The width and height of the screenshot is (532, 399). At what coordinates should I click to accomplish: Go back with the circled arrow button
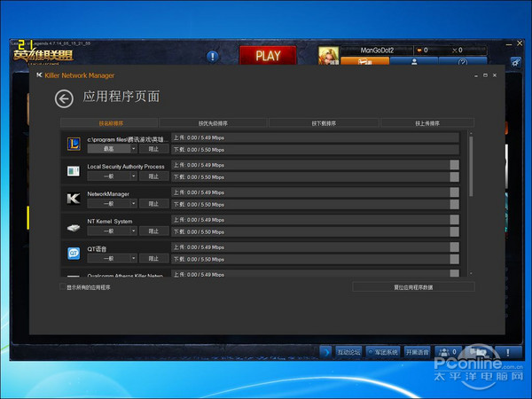coord(64,99)
